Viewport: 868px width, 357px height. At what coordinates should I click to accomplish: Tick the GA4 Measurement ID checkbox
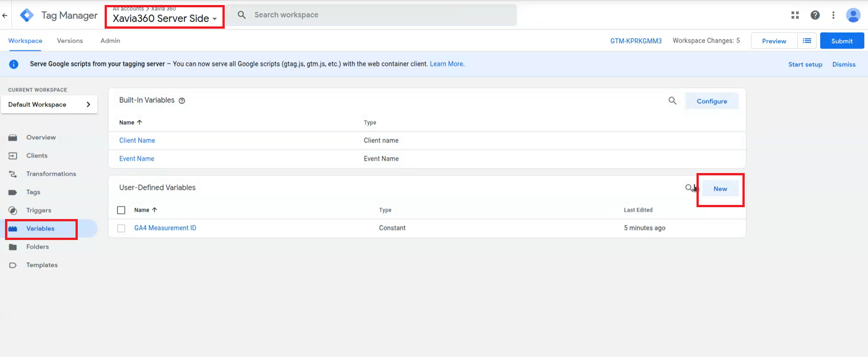tap(121, 228)
